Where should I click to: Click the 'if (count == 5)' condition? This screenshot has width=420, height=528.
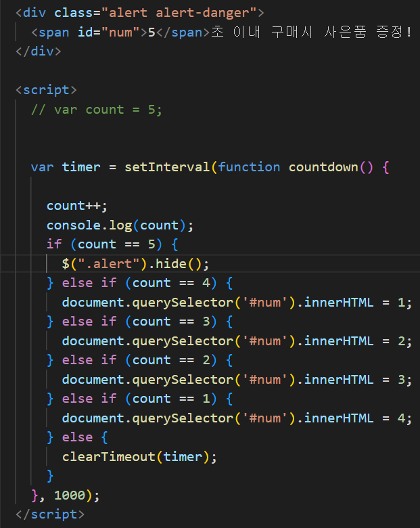point(104,244)
